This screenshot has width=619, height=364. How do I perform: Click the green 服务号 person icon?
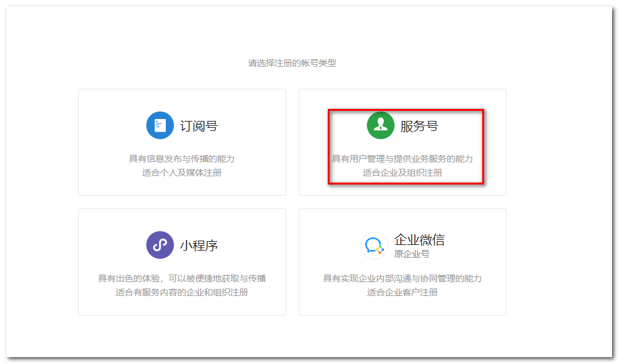381,125
